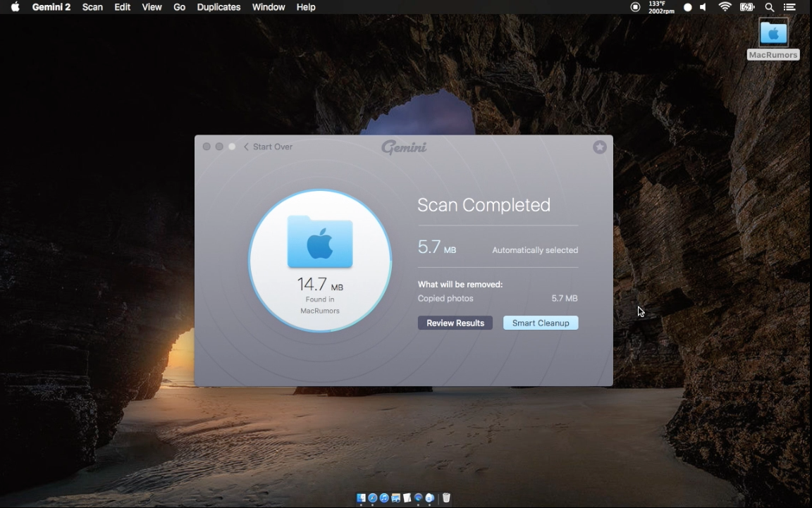The width and height of the screenshot is (812, 508).
Task: Launch Safari from the Dock
Action: (372, 497)
